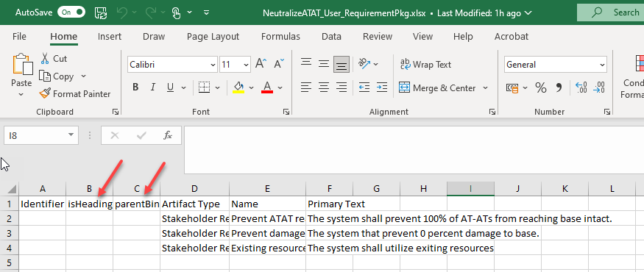Toggle Italic formatting
Viewport: 644px width, 272px height.
(x=153, y=87)
